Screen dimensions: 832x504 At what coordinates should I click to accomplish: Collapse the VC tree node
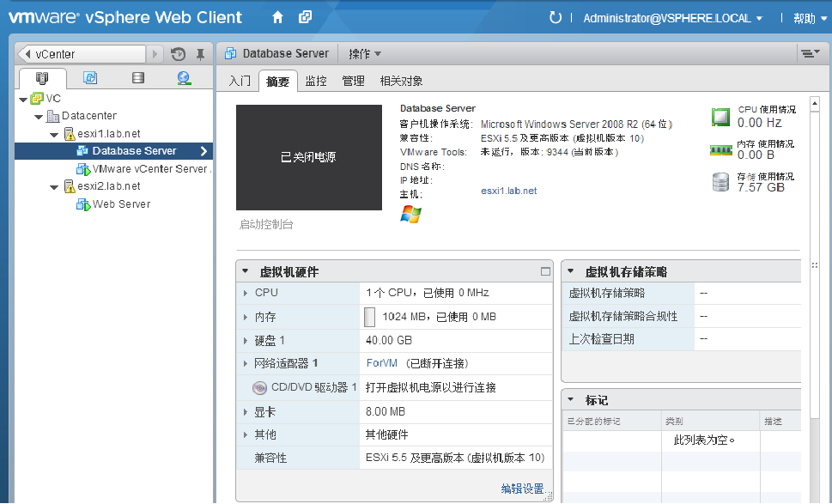pos(23,100)
